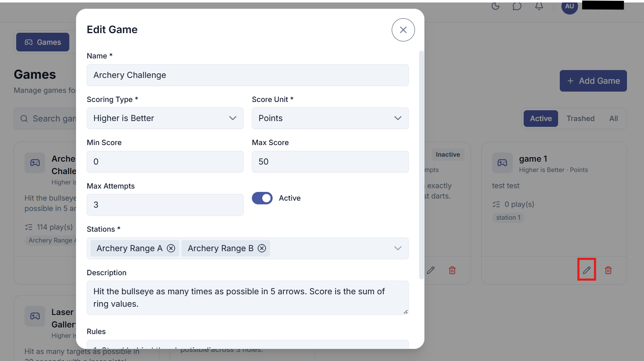This screenshot has height=361, width=644.
Task: Toggle the Active switch off
Action: [262, 198]
